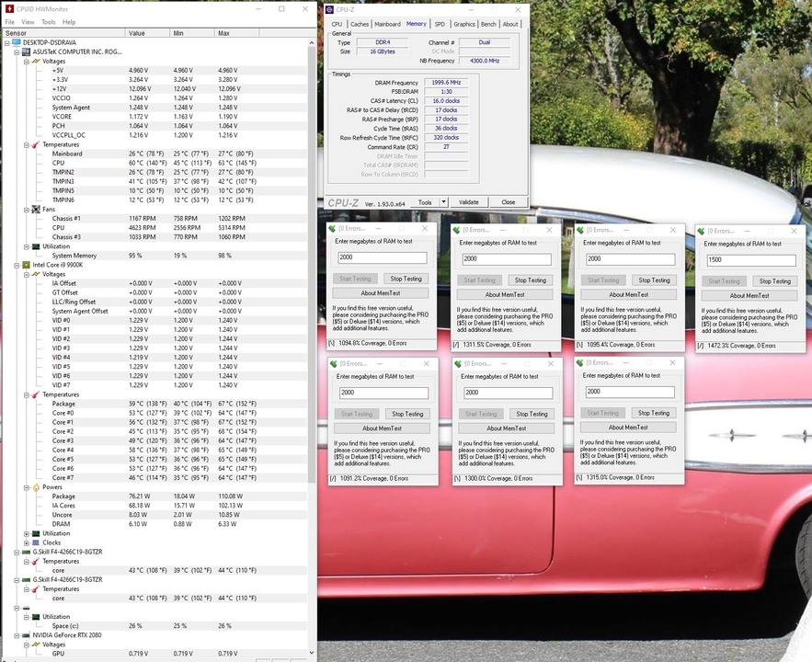The image size is (812, 662).
Task: Switch to CPU-Z Mainboard tab
Action: (x=387, y=24)
